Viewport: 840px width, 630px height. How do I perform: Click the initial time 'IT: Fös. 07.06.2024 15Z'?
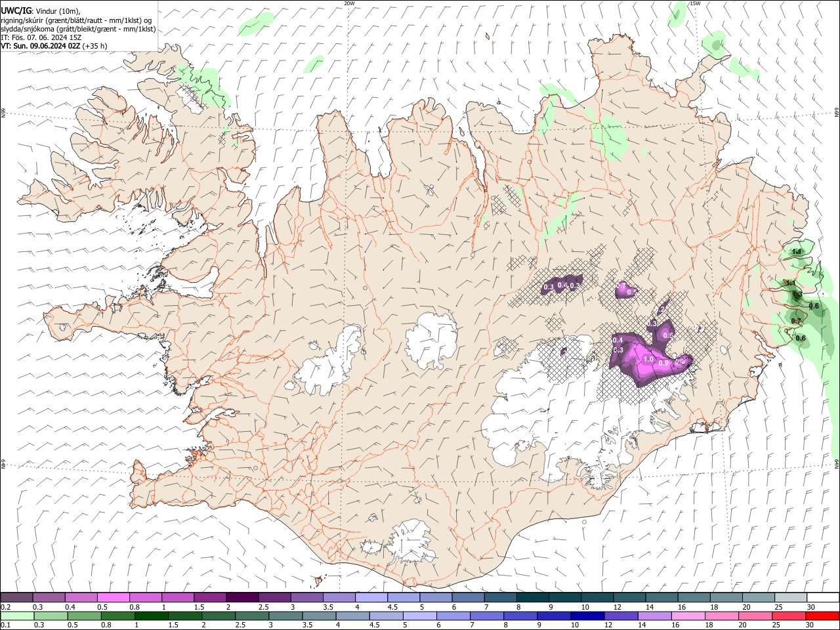coord(41,37)
